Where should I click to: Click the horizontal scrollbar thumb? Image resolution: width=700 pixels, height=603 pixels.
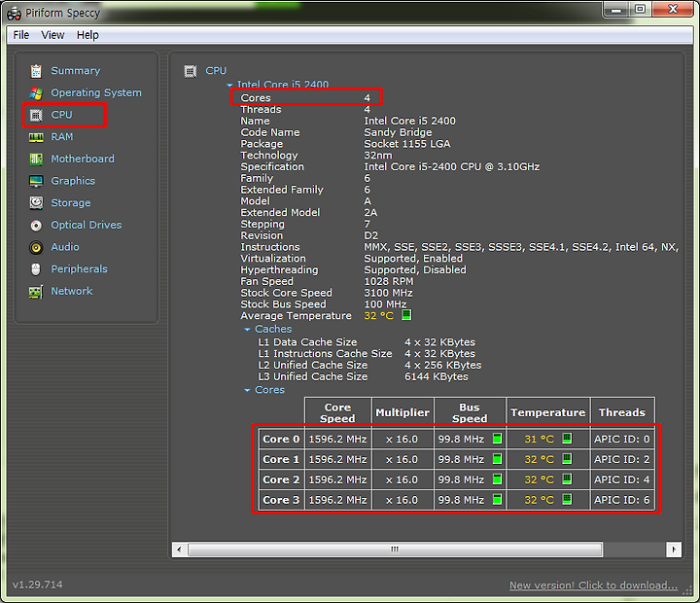pos(395,550)
